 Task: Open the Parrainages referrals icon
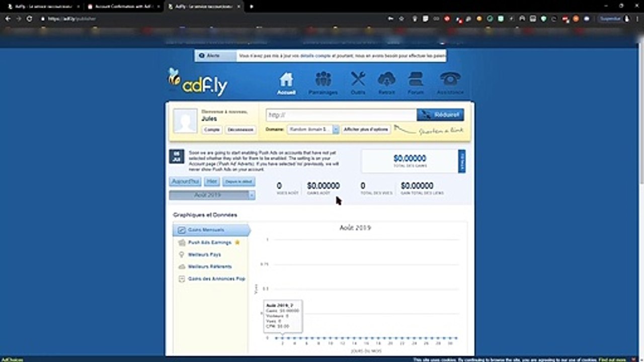[x=323, y=83]
